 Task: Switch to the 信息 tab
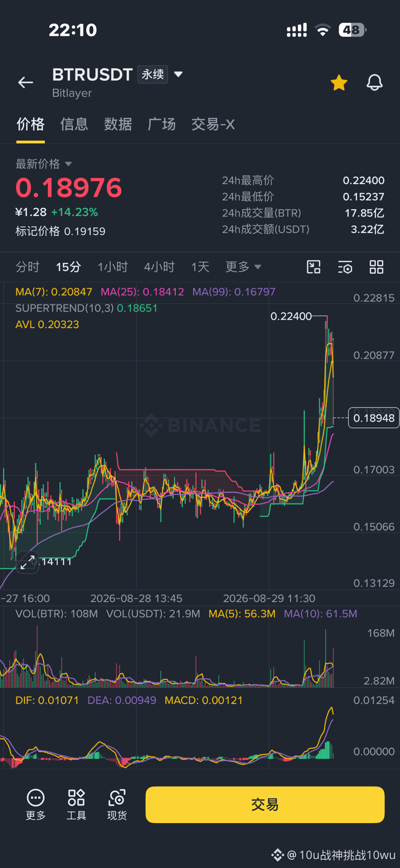pos(74,124)
